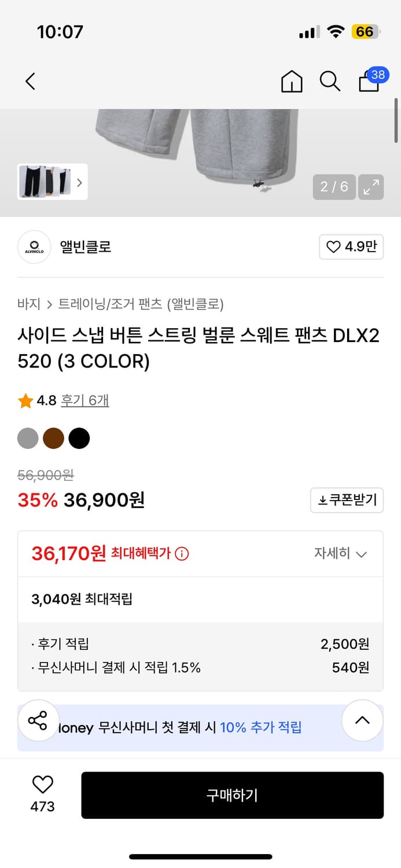Viewport: 401px width, 868px height.
Task: Open the ALVINCLO brand profile logo
Action: click(34, 247)
